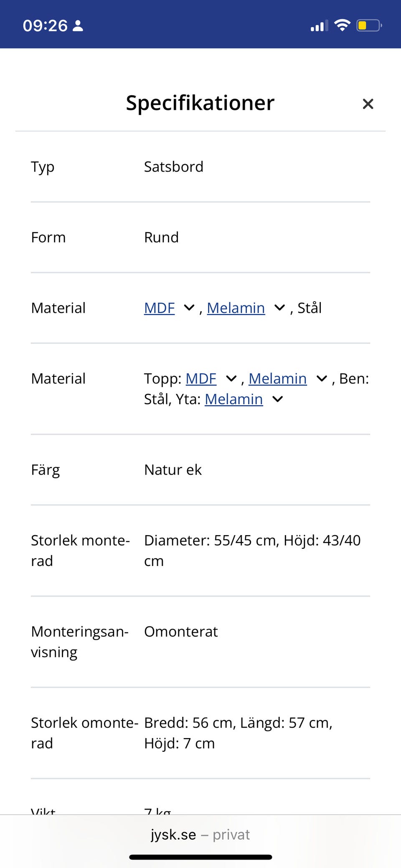Tap the 'Natur ek' Färg value
The height and width of the screenshot is (868, 401).
[173, 470]
